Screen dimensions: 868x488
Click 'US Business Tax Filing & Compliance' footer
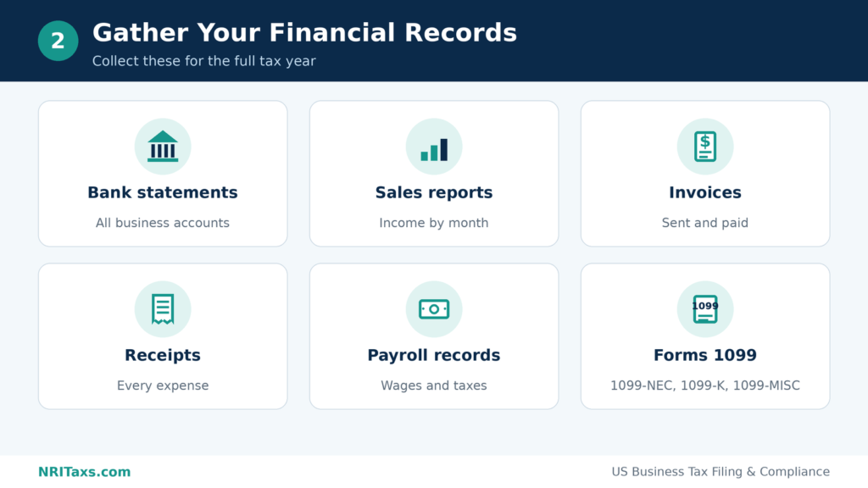click(x=721, y=472)
